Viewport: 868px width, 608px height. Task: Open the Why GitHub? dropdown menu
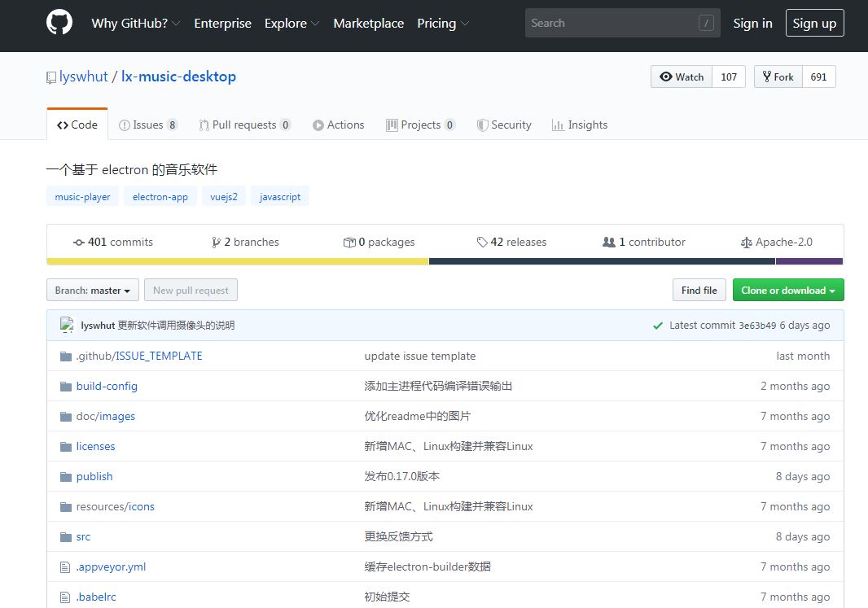(136, 24)
